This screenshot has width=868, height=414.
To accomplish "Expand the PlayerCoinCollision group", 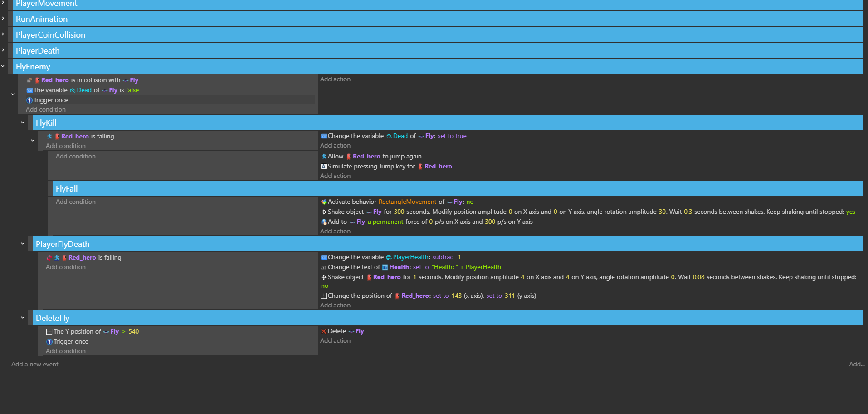I will click(x=3, y=34).
